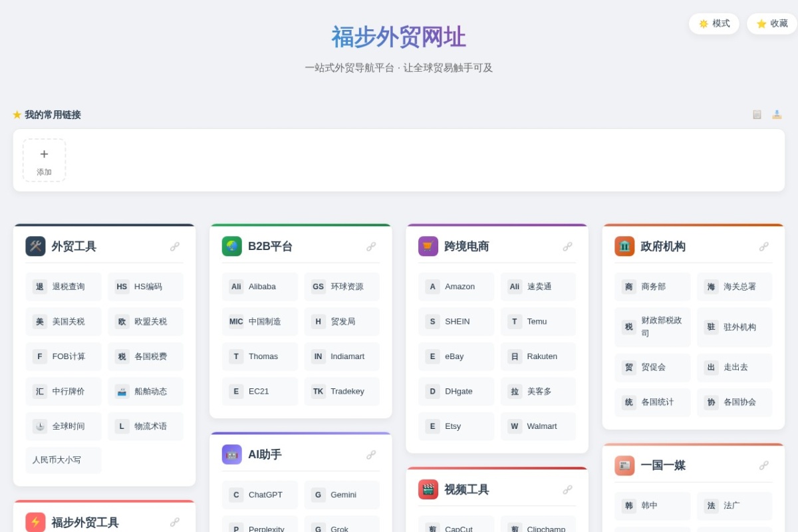Open the DHgate link

456,391
